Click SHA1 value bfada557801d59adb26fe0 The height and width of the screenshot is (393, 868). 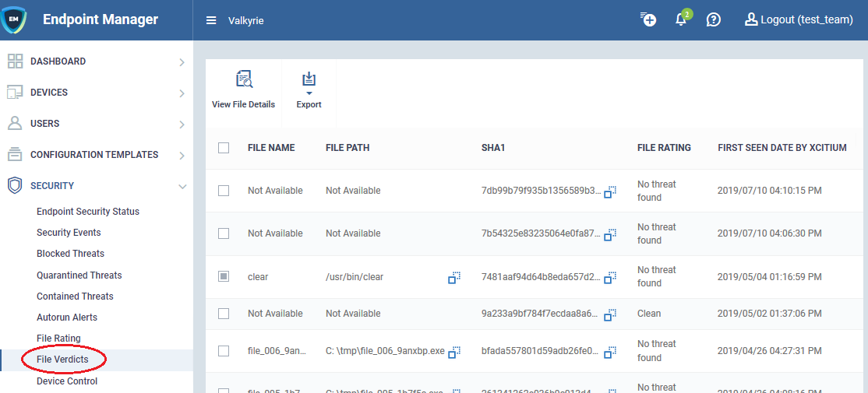click(541, 351)
